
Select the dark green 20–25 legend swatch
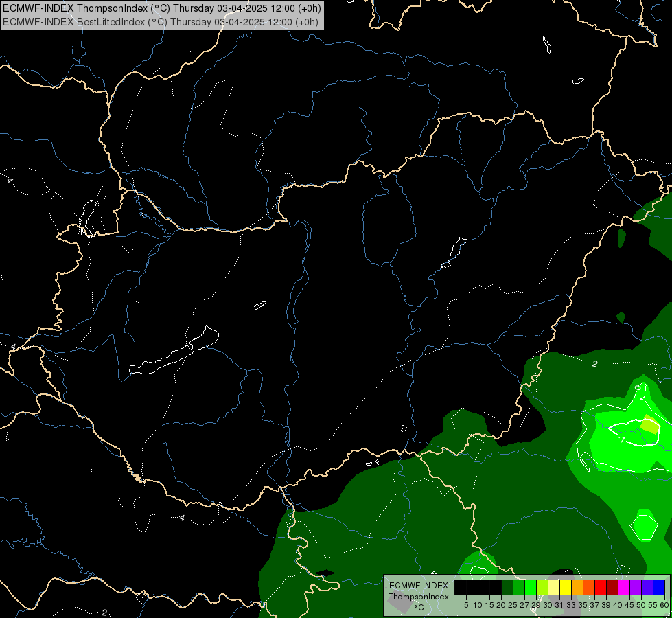point(507,587)
